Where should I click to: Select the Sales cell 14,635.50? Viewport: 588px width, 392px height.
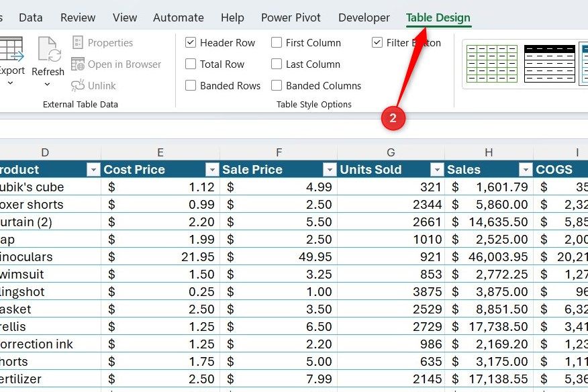coord(489,222)
